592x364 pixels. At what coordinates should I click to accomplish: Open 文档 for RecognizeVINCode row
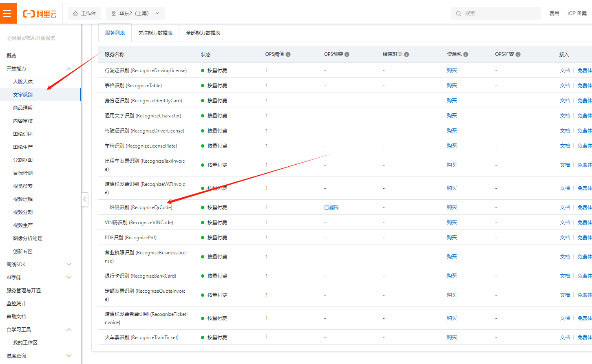[x=565, y=223]
